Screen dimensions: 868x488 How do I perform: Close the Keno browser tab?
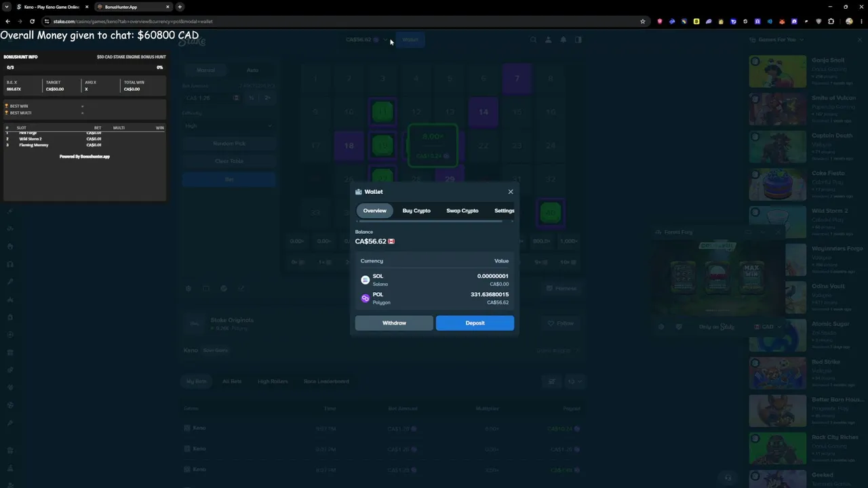click(87, 7)
